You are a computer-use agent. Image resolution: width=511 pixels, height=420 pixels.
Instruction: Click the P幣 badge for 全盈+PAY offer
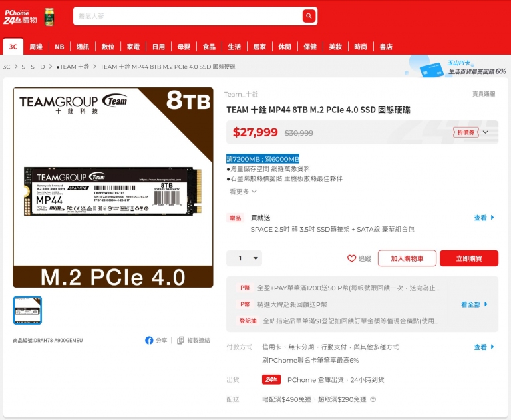245,288
